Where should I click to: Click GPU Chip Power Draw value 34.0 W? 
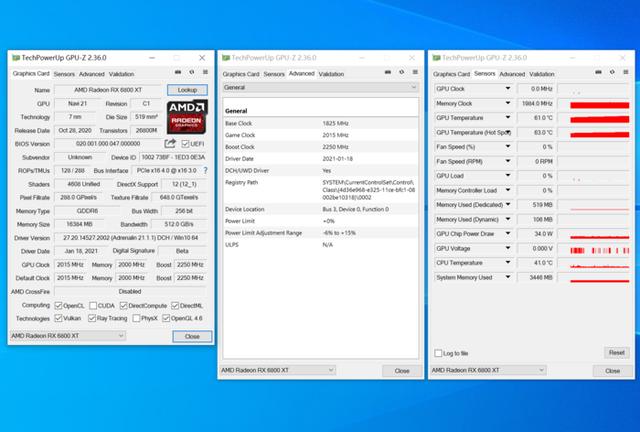(x=536, y=234)
